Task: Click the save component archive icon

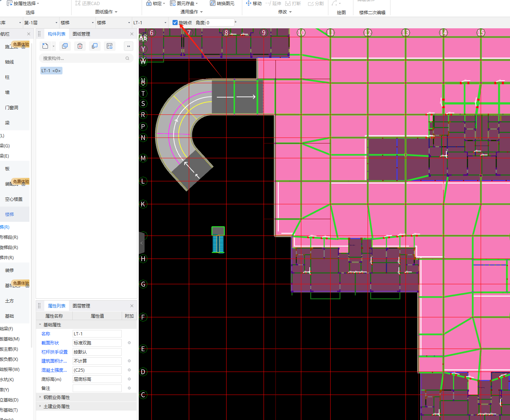Action: (x=110, y=46)
